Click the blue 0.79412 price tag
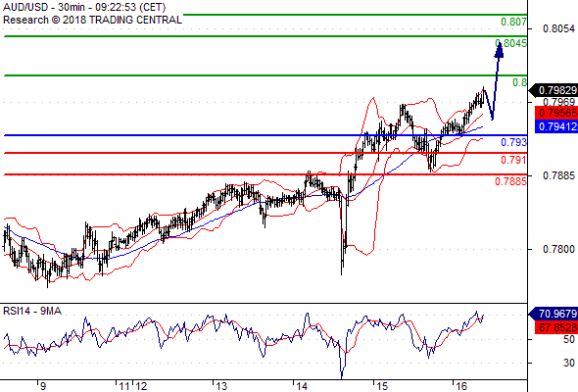This screenshot has height=392, width=578. (x=556, y=126)
